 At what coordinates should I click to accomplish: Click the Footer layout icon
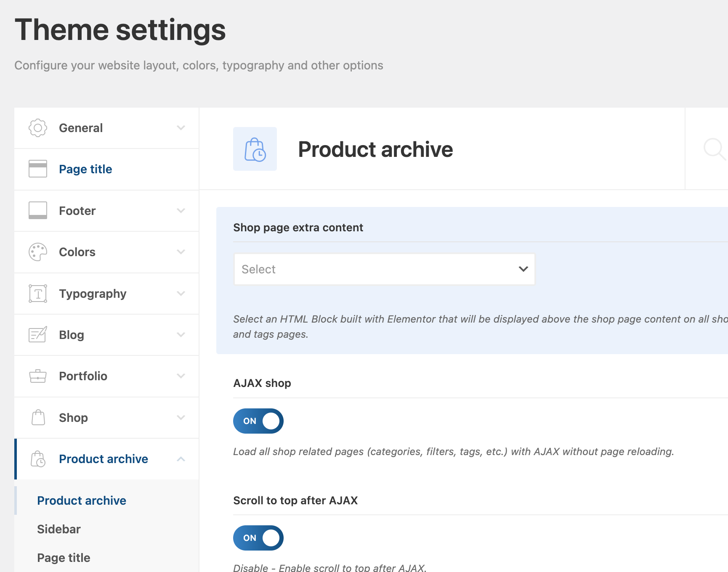point(38,211)
